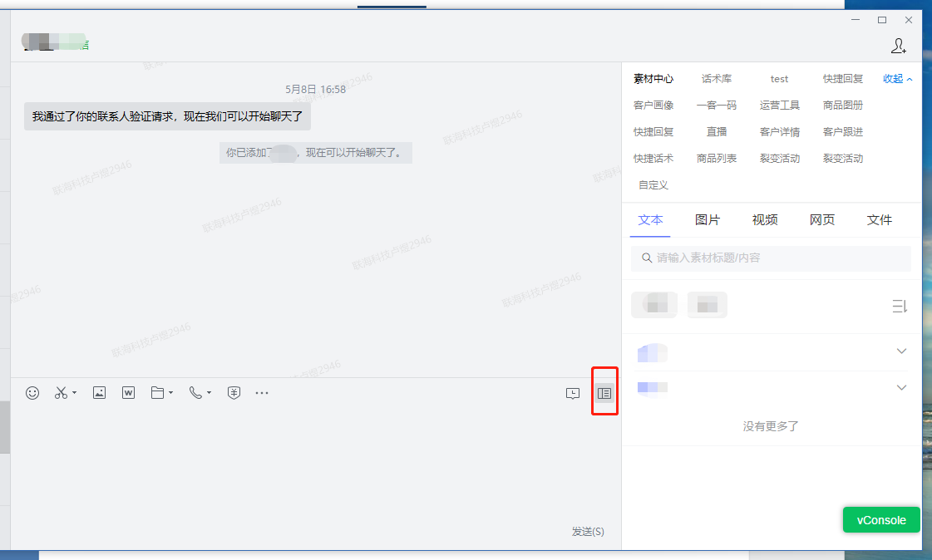The image size is (932, 560).
Task: Click the W document icon
Action: [128, 393]
